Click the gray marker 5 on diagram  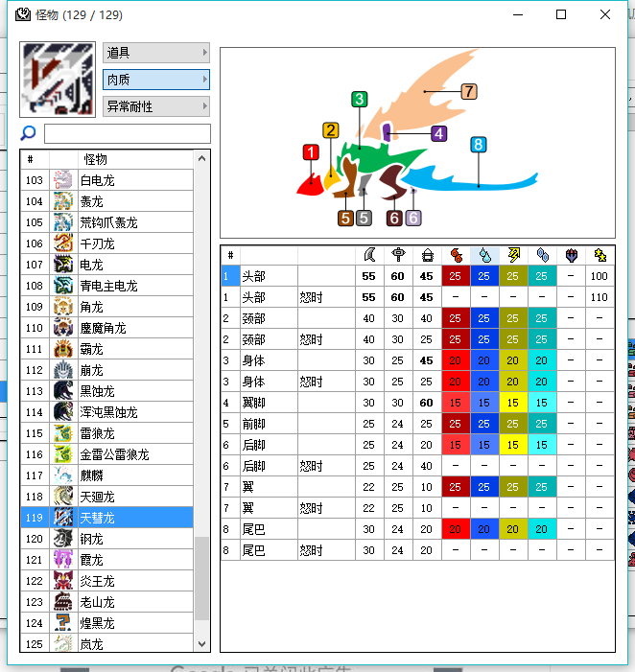[364, 219]
